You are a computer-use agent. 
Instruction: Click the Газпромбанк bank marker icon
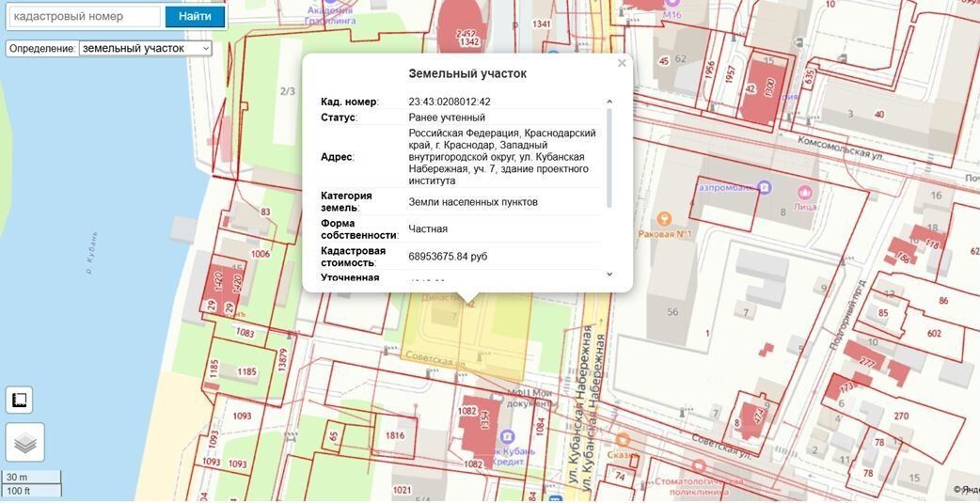point(763,187)
